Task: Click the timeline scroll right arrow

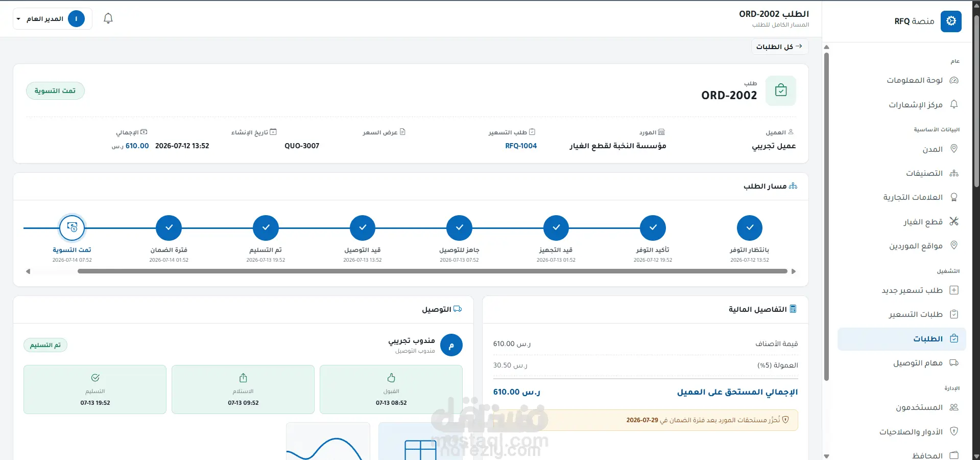Action: [x=794, y=271]
